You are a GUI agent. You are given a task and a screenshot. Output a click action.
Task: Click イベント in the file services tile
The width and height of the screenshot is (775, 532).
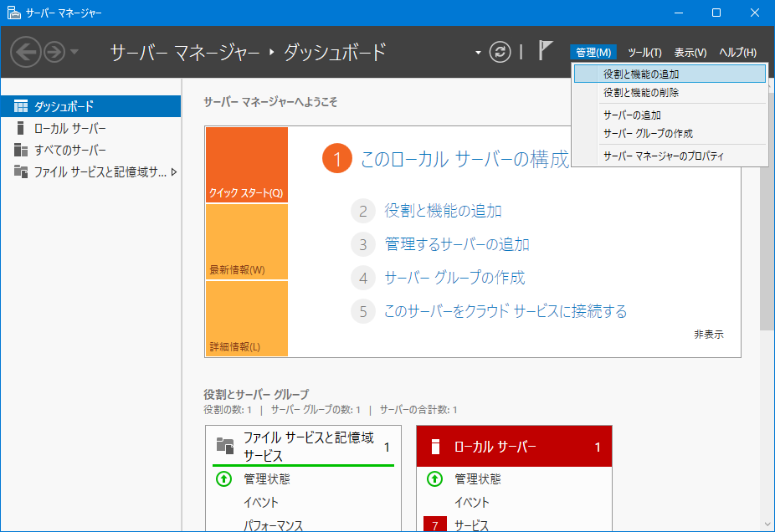click(x=260, y=503)
